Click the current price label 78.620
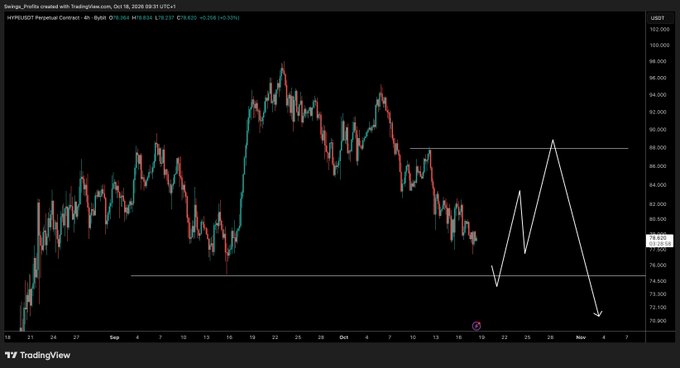680x368 pixels. 659,241
